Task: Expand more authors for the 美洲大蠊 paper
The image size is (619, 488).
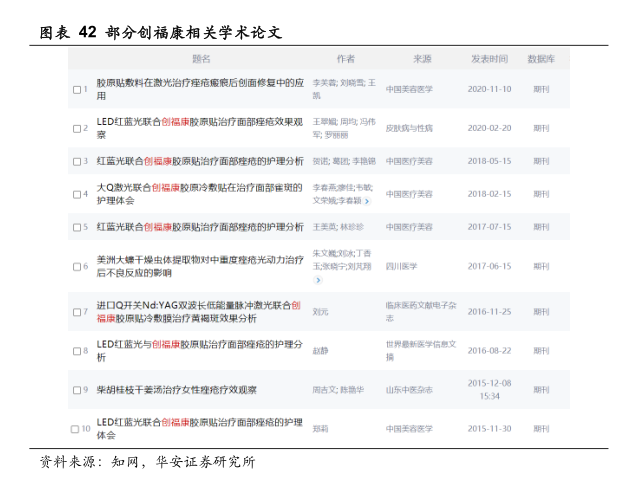Action: click(x=318, y=280)
